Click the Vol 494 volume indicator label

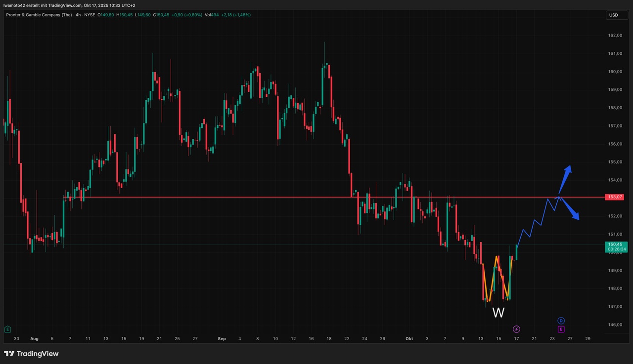pos(212,15)
